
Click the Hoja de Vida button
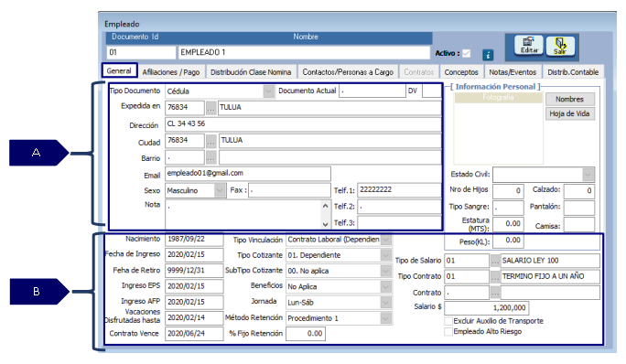tap(569, 113)
